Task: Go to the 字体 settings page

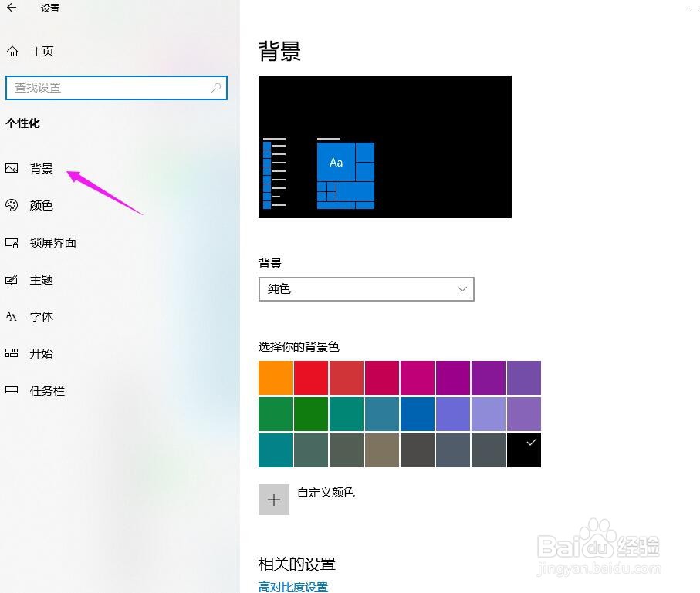Action: pyautogui.click(x=42, y=317)
